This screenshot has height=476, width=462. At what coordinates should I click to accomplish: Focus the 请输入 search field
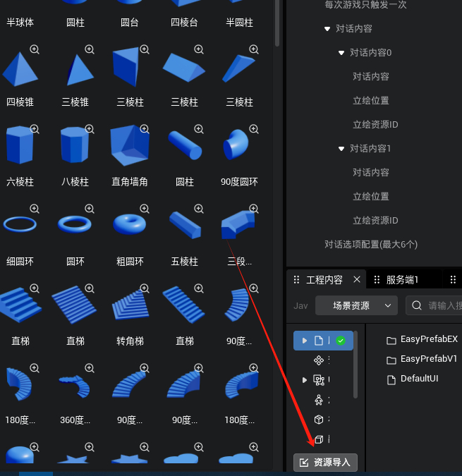pyautogui.click(x=434, y=305)
